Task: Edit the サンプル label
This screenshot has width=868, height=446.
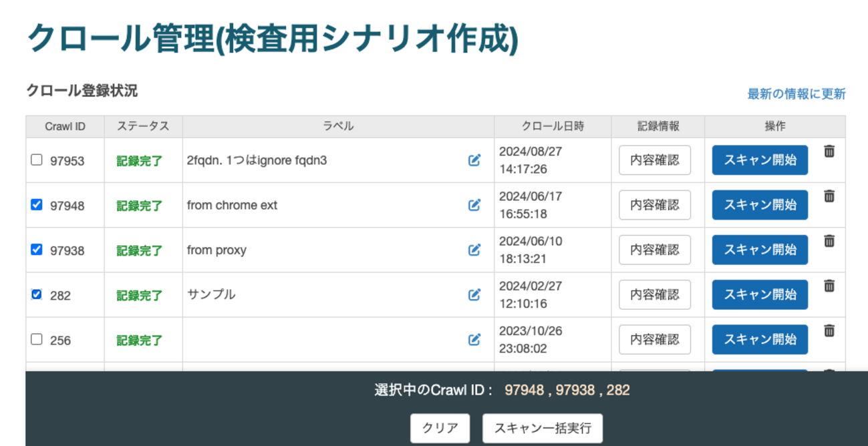Action: click(474, 294)
